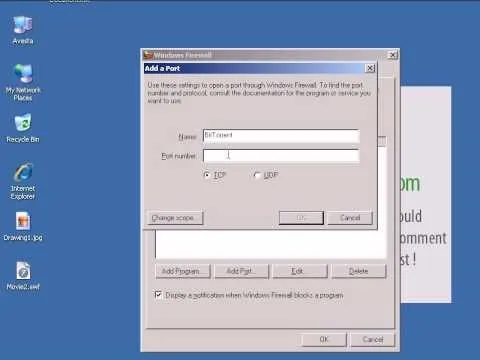
Task: Click inside the Port number field
Action: click(281, 156)
